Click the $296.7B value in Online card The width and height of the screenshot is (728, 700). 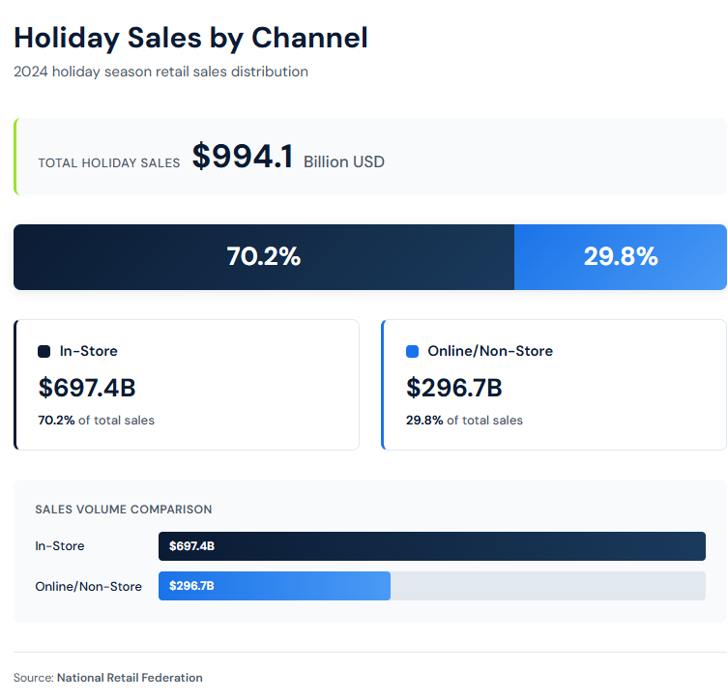(454, 388)
